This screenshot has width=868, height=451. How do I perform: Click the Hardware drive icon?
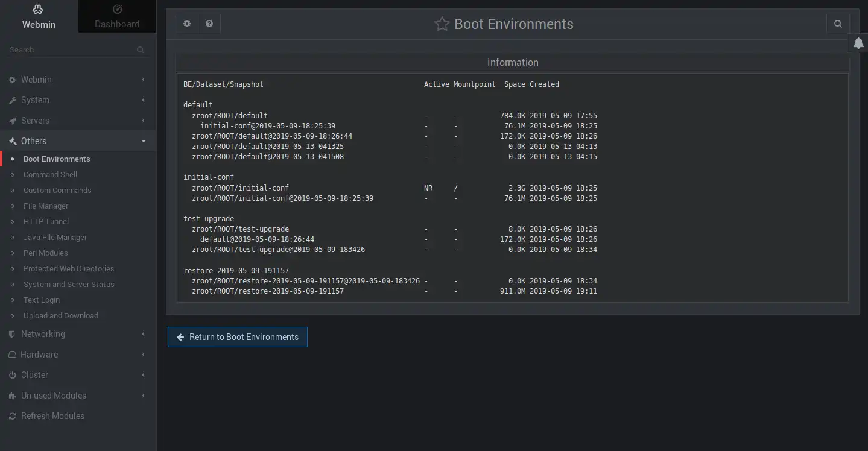[x=13, y=355]
